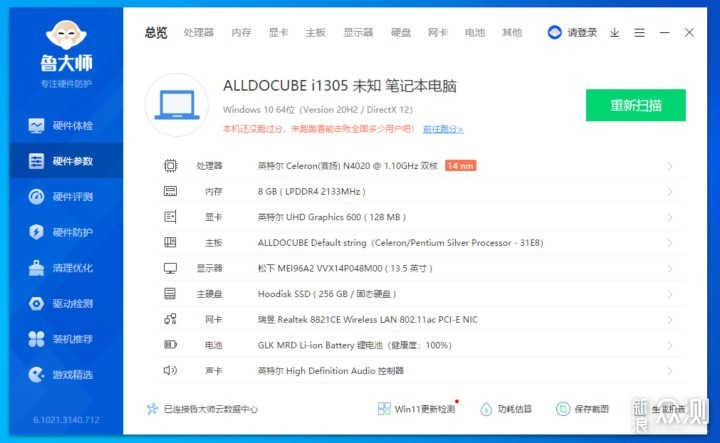This screenshot has width=720, height=443.
Task: Follow the 前往跑分 link
Action: pyautogui.click(x=443, y=129)
